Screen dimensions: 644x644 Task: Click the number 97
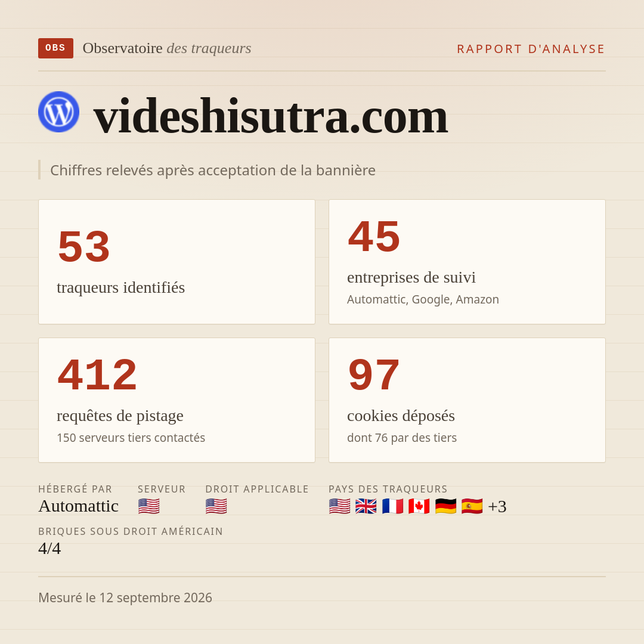point(374,374)
